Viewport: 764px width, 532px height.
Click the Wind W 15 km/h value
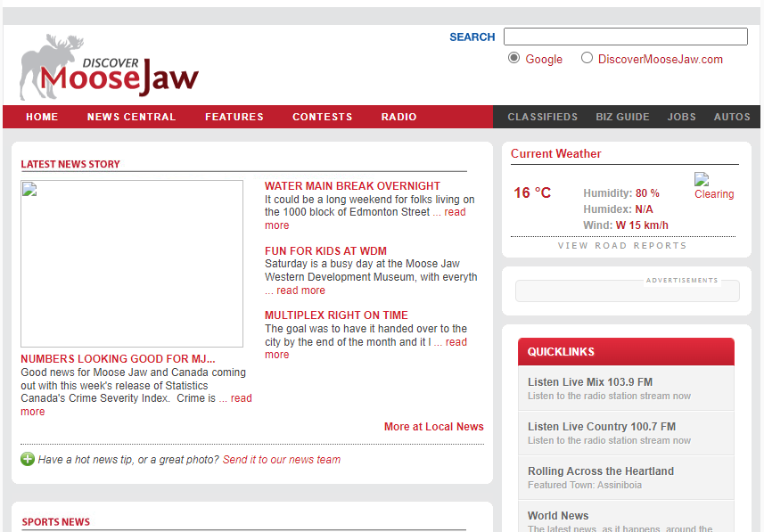point(642,225)
